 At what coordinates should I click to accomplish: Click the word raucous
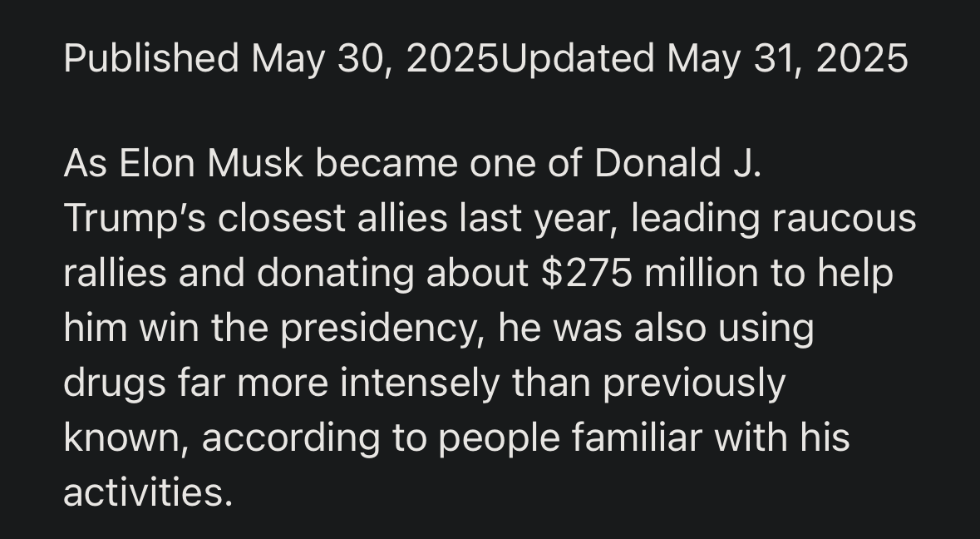coord(844,218)
